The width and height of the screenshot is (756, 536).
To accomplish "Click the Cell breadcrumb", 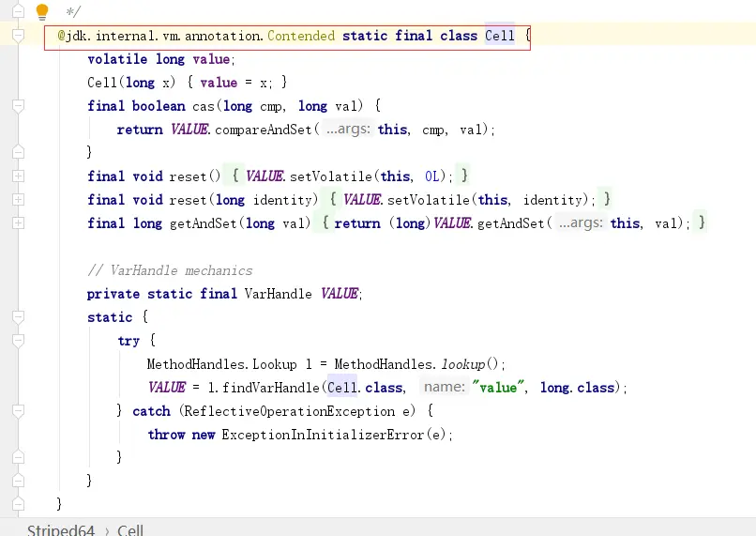I will pyautogui.click(x=130, y=529).
